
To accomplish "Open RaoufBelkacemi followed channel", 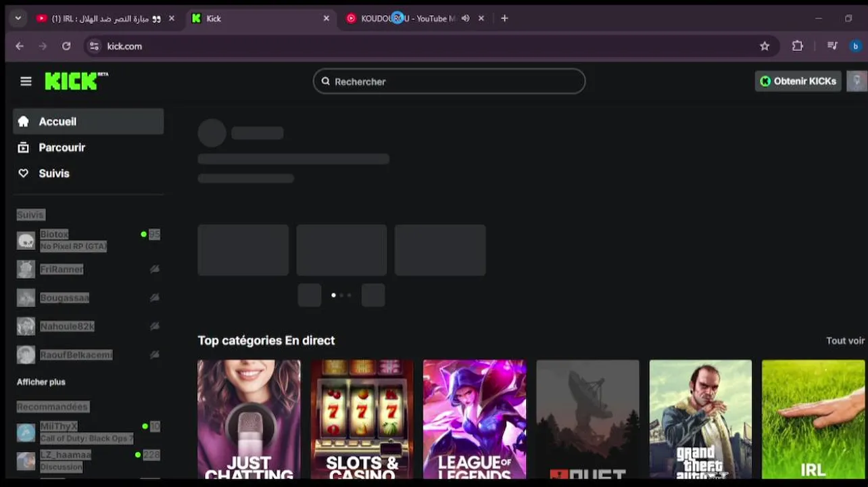I will click(88, 354).
